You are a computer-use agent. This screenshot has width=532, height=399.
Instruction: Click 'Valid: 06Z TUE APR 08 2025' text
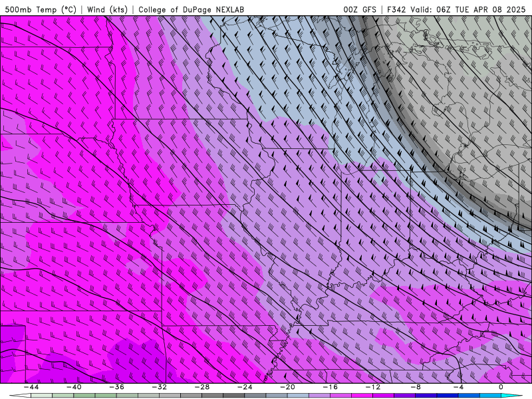[x=468, y=9]
